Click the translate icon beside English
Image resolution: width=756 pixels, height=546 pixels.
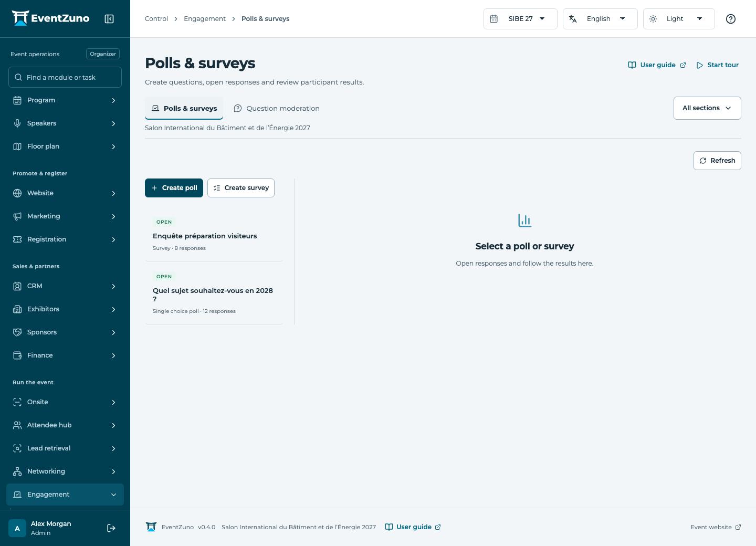click(573, 19)
